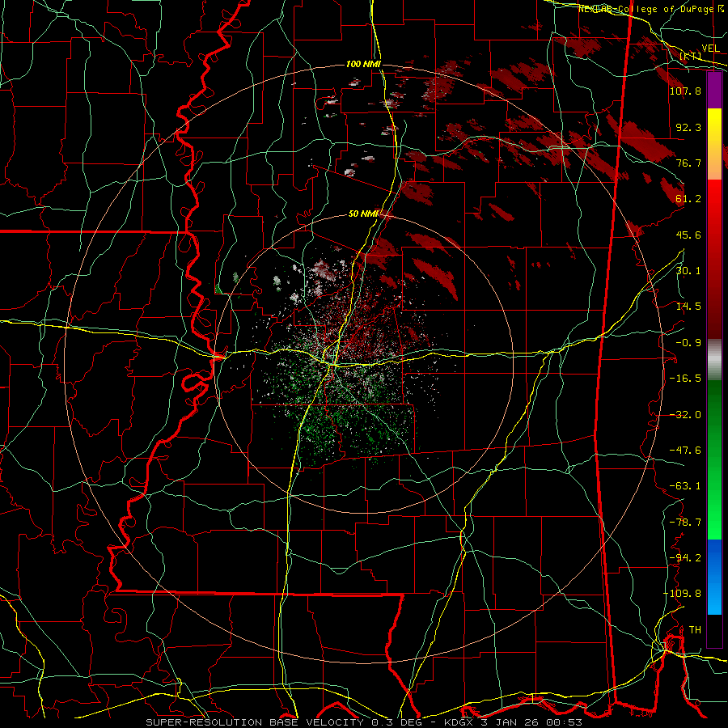728x728 pixels.
Task: Click the -94.2 velocity scale value
Action: [x=685, y=558]
